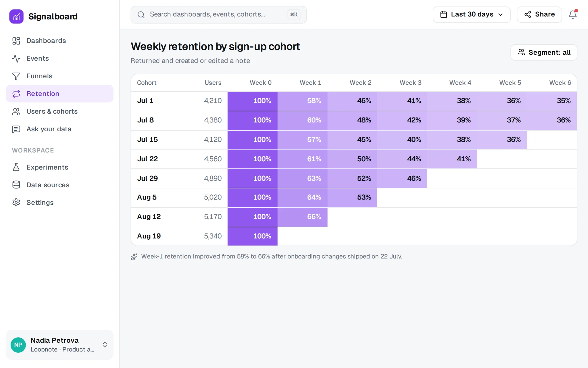Click the calendar icon in date range
588x368 pixels.
click(444, 14)
